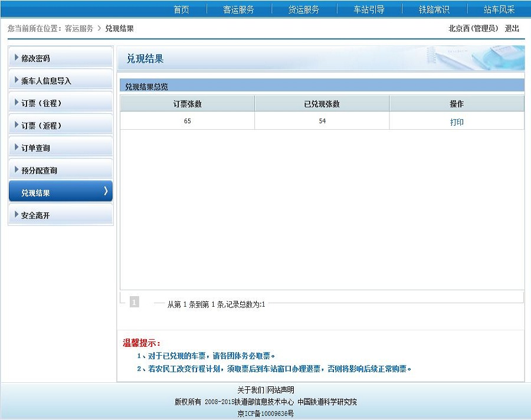Click 退出 to log out
The height and width of the screenshot is (420, 531).
[512, 28]
